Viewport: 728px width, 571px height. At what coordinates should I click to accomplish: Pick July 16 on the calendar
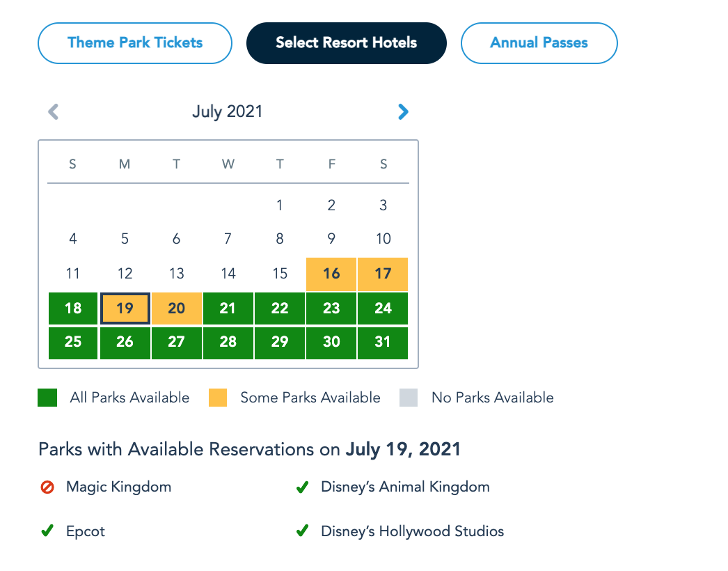331,274
